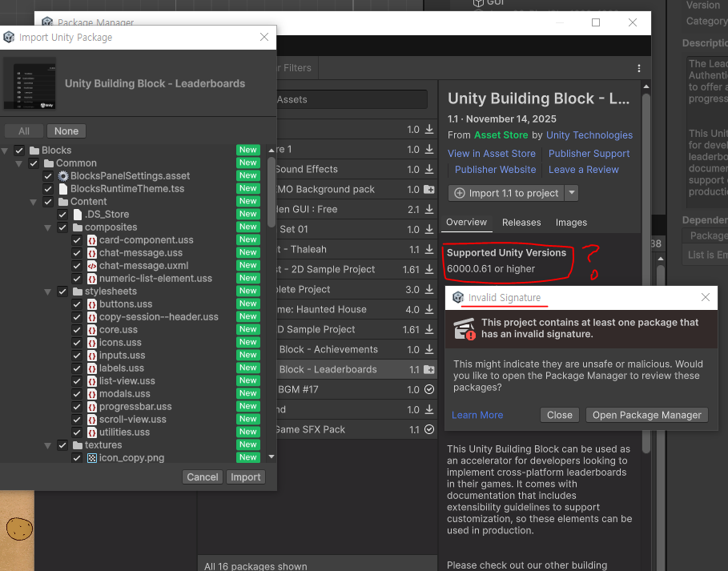Click Open Package Manager button

point(647,415)
